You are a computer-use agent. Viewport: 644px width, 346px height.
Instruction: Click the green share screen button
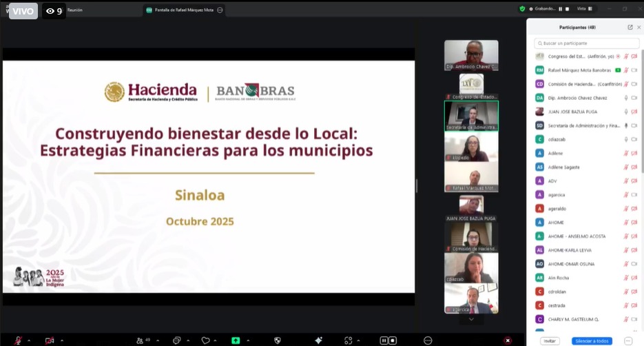coord(236,340)
